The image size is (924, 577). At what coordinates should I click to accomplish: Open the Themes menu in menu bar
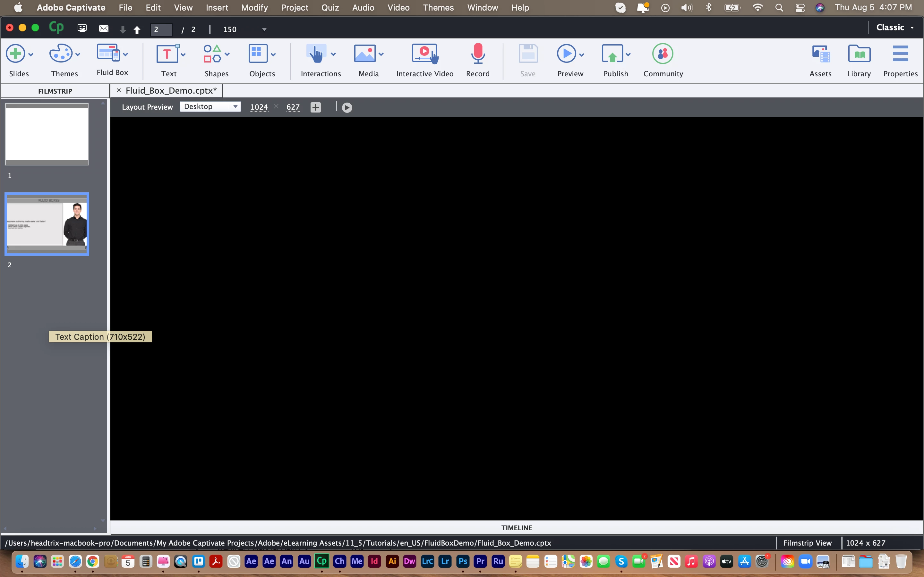click(x=438, y=8)
